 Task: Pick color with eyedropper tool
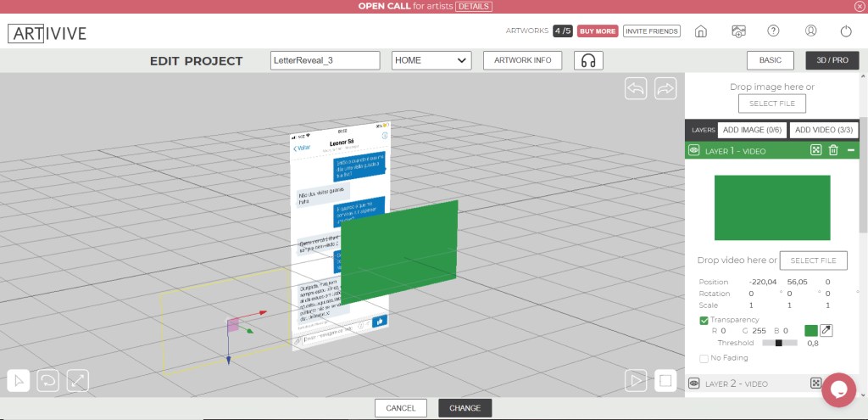pos(826,331)
